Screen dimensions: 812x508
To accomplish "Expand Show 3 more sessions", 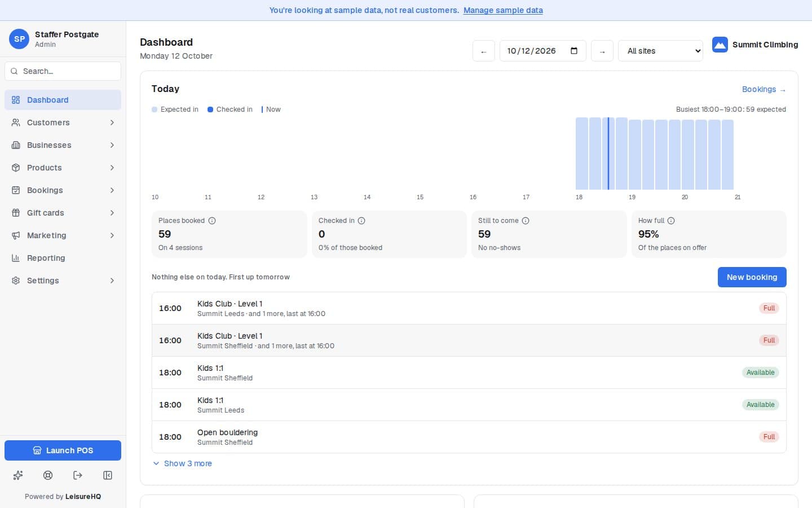I will coord(183,463).
